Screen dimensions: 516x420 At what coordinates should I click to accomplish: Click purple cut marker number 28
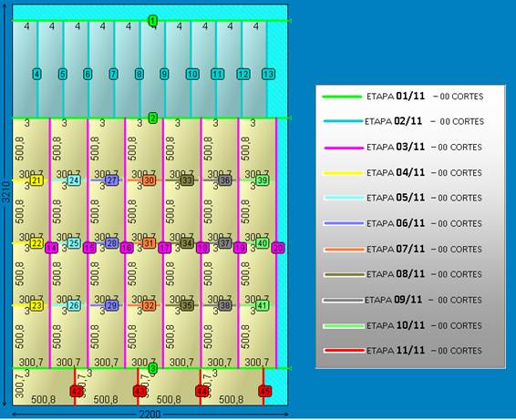tap(111, 243)
